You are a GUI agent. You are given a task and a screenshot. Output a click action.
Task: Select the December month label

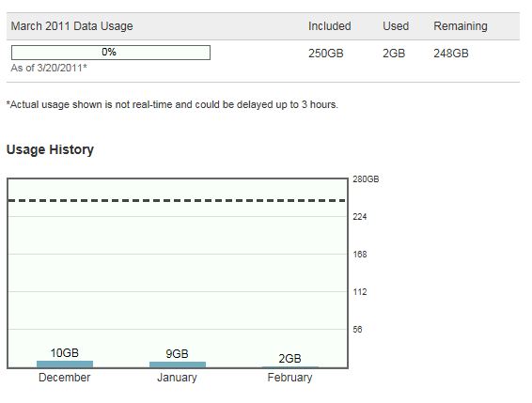65,378
